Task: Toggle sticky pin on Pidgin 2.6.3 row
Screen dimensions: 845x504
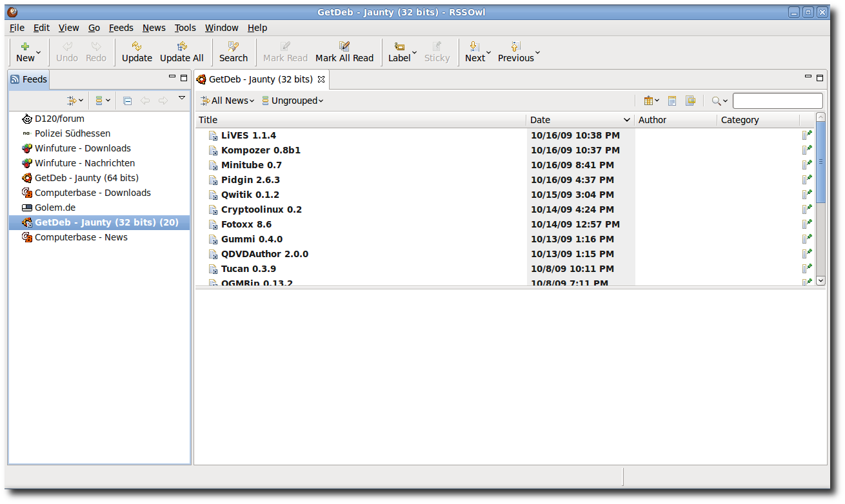Action: 807,180
